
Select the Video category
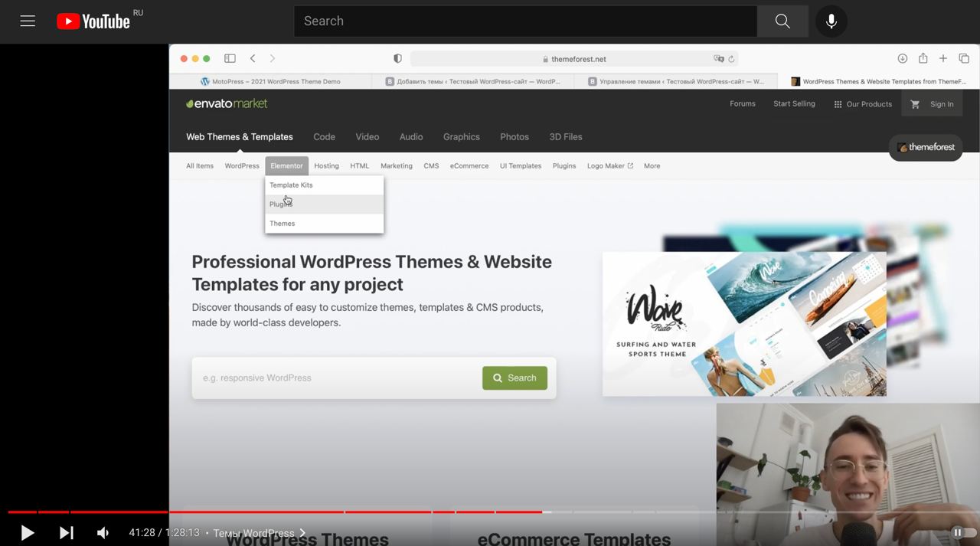click(367, 137)
